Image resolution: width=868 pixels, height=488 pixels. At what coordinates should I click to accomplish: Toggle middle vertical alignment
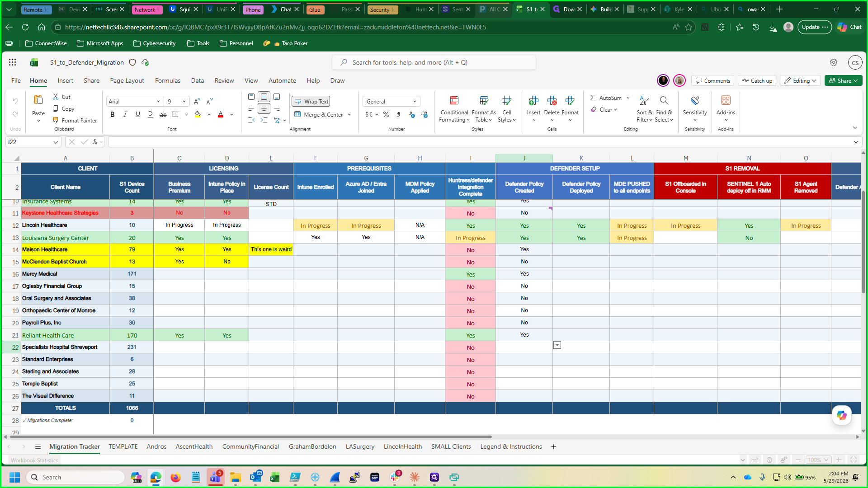(x=264, y=97)
